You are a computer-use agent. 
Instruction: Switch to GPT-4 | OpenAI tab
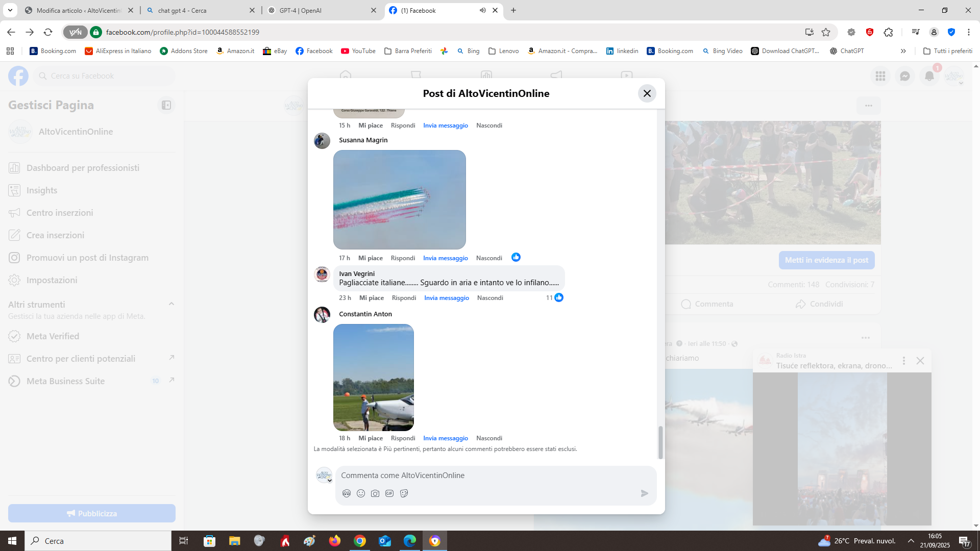[322, 10]
